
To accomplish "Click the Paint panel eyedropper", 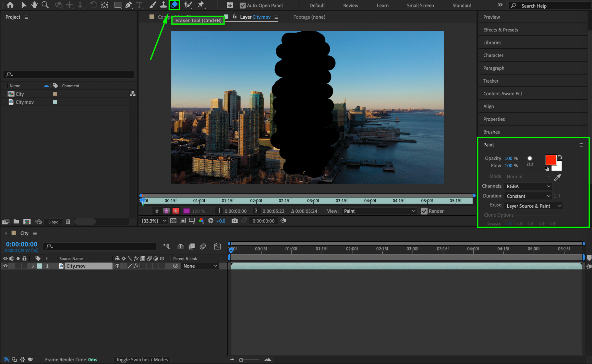I will [x=557, y=177].
